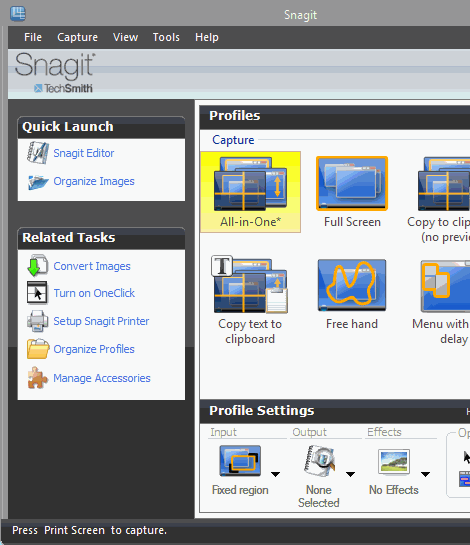Click the Convert Images green arrow icon
Image resolution: width=470 pixels, height=545 pixels.
point(38,265)
